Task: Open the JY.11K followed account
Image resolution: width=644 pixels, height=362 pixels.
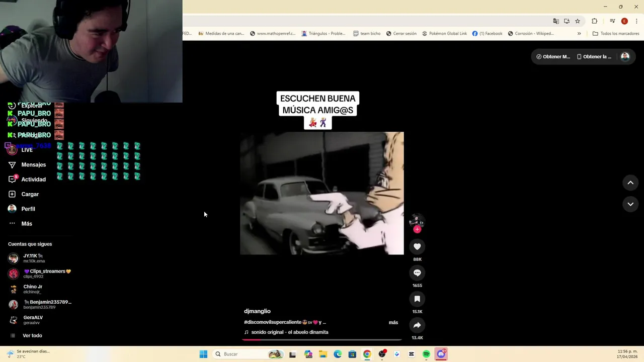Action: pyautogui.click(x=39, y=258)
